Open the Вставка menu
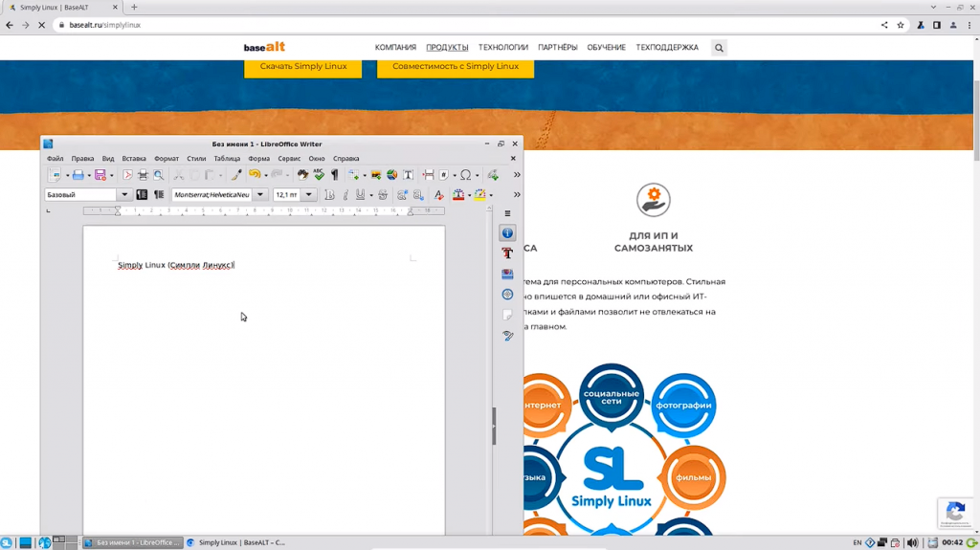This screenshot has width=980, height=550. 134,159
